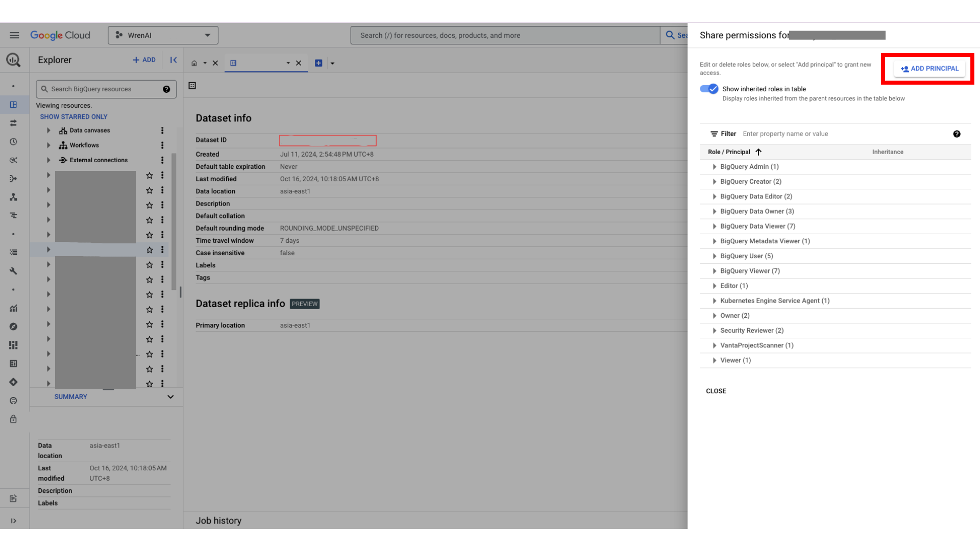This screenshot has height=551, width=980.
Task: Open kebab menu of highlighted dataset row
Action: pos(162,250)
